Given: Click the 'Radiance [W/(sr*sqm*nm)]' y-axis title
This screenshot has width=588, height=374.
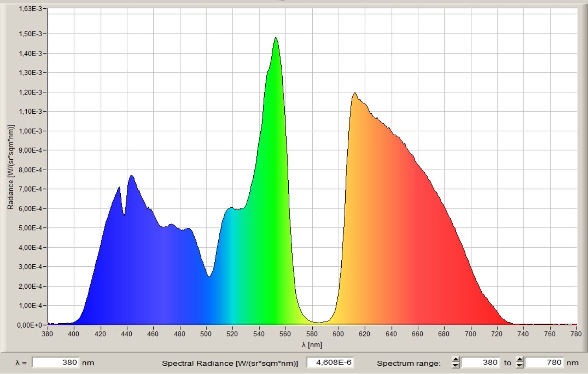Looking at the screenshot, I should tap(11, 167).
